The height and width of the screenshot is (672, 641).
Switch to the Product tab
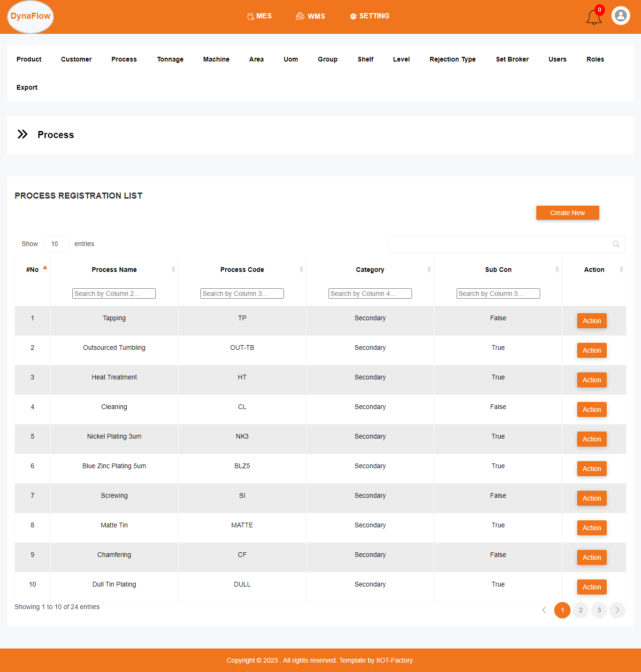[x=29, y=59]
